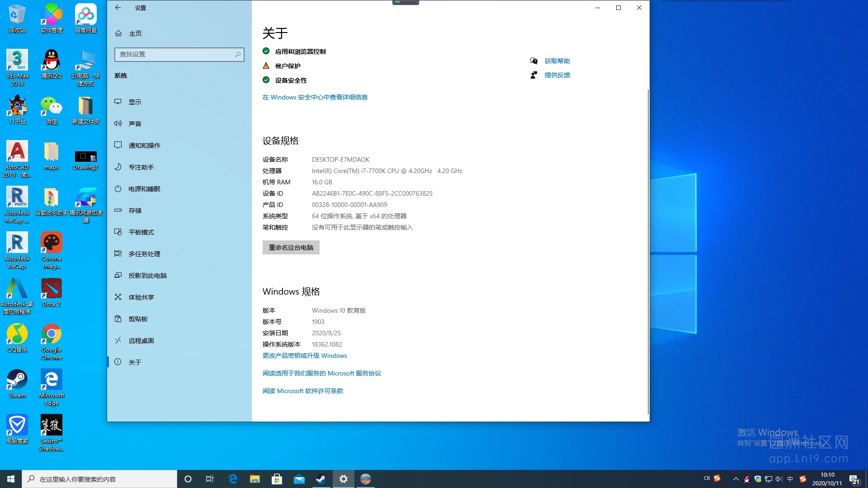Open File Explorer in the taskbar
The width and height of the screenshot is (868, 488).
pos(255,479)
